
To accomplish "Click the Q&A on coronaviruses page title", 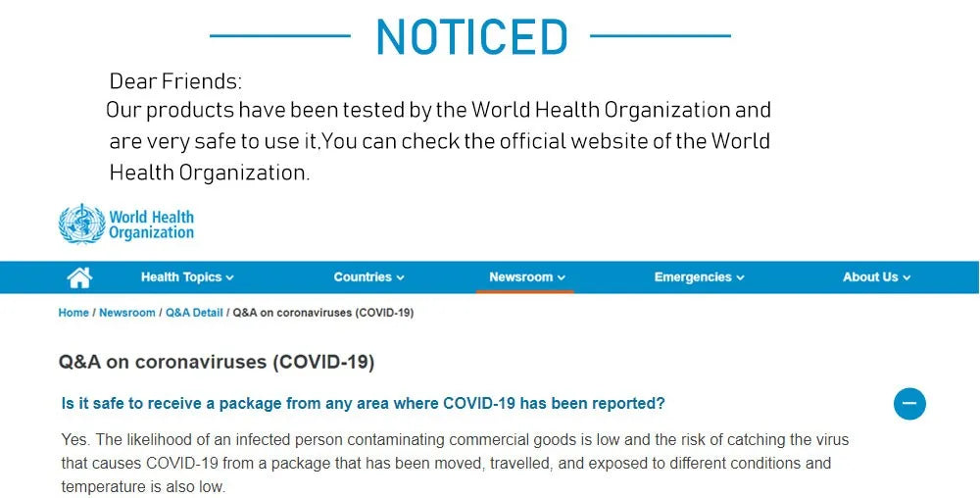I will click(217, 363).
